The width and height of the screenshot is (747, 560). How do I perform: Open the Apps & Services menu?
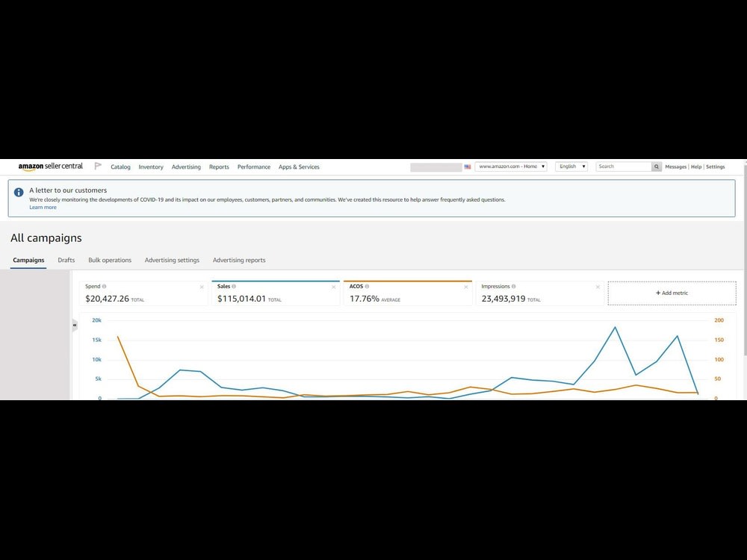click(x=300, y=167)
